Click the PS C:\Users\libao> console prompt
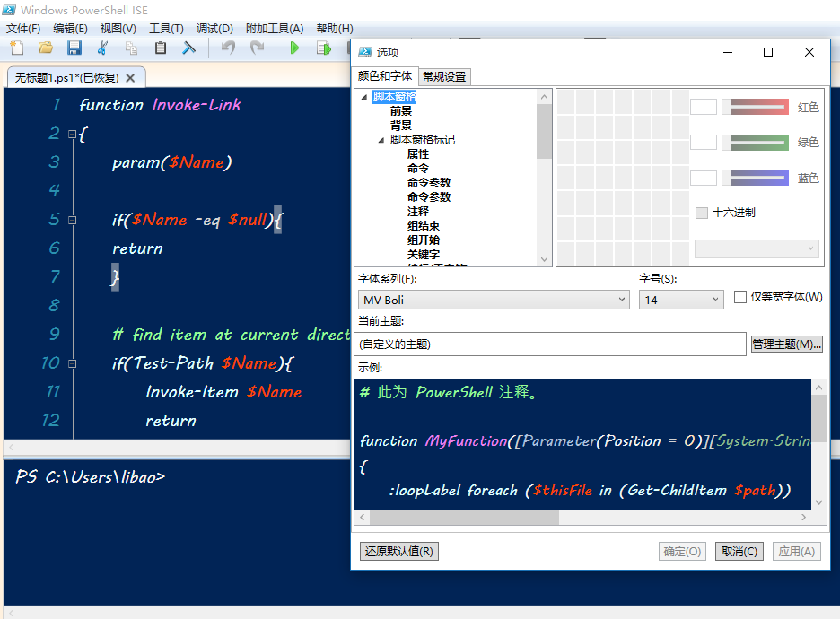Viewport: 840px width, 619px height. [90, 477]
